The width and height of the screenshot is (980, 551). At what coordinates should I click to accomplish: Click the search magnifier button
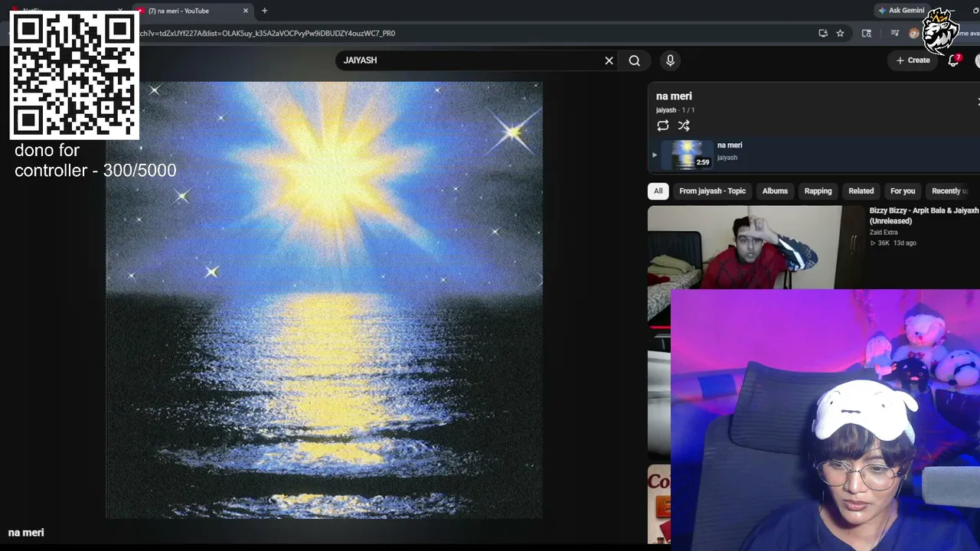(635, 60)
